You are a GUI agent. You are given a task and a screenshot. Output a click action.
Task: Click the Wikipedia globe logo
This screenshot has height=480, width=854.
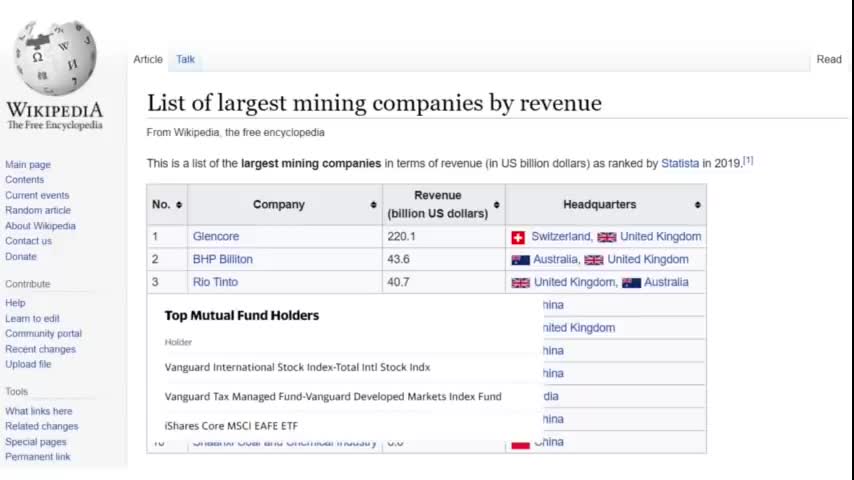point(54,58)
